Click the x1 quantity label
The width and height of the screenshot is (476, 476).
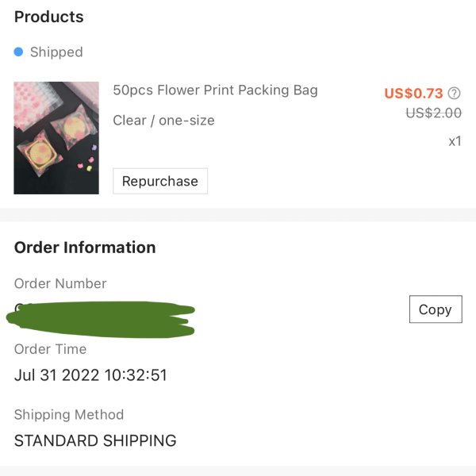455,141
